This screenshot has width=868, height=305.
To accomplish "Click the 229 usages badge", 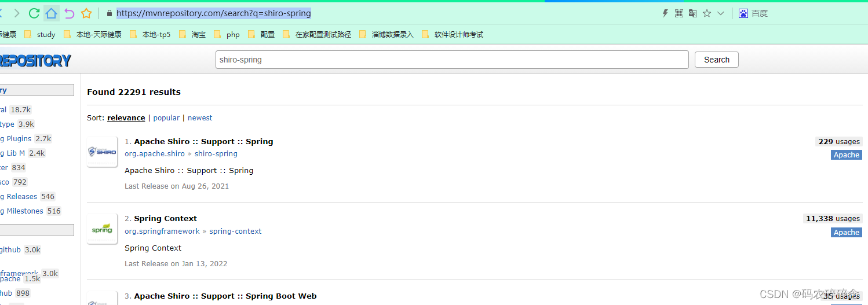I will (839, 141).
